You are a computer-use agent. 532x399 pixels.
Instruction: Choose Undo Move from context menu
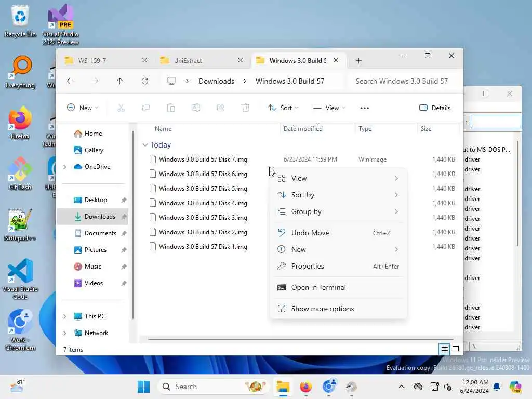(338, 233)
